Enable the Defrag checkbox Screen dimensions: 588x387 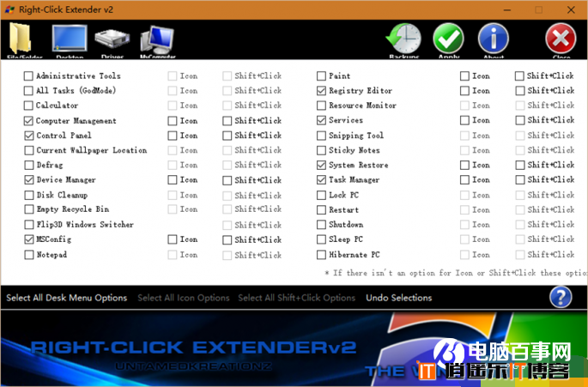pyautogui.click(x=29, y=165)
